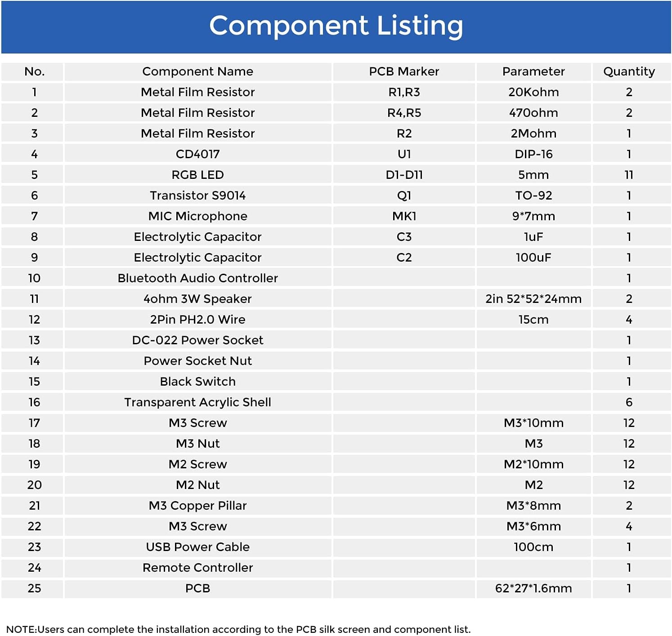
Task: Select the 'CD4017' component name cell
Action: pos(197,154)
